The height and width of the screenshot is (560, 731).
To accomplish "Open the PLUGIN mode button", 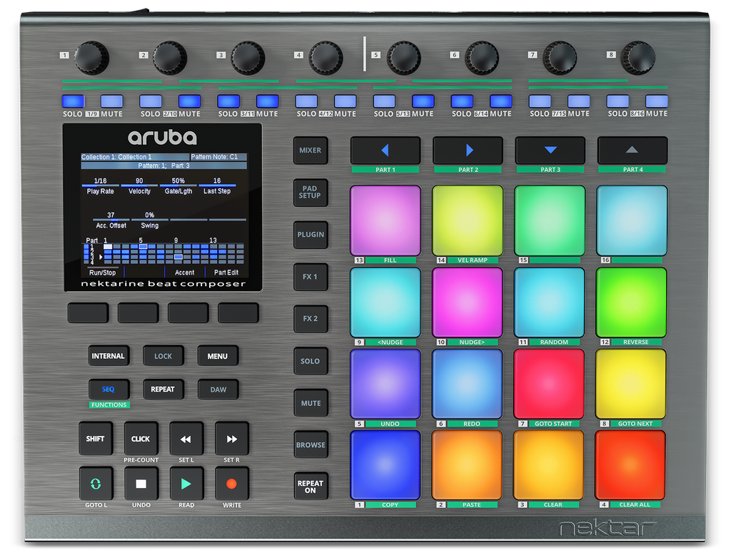I will click(311, 234).
